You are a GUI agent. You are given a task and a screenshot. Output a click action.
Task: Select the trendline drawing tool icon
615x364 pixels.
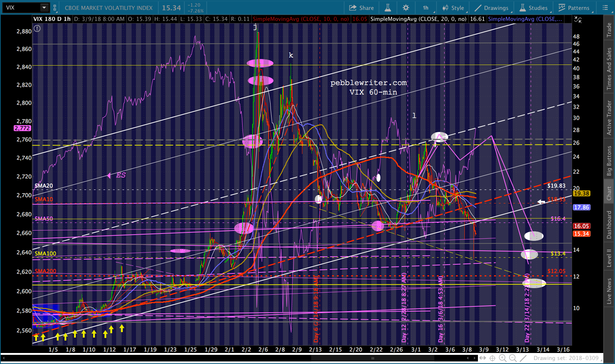(x=523, y=358)
